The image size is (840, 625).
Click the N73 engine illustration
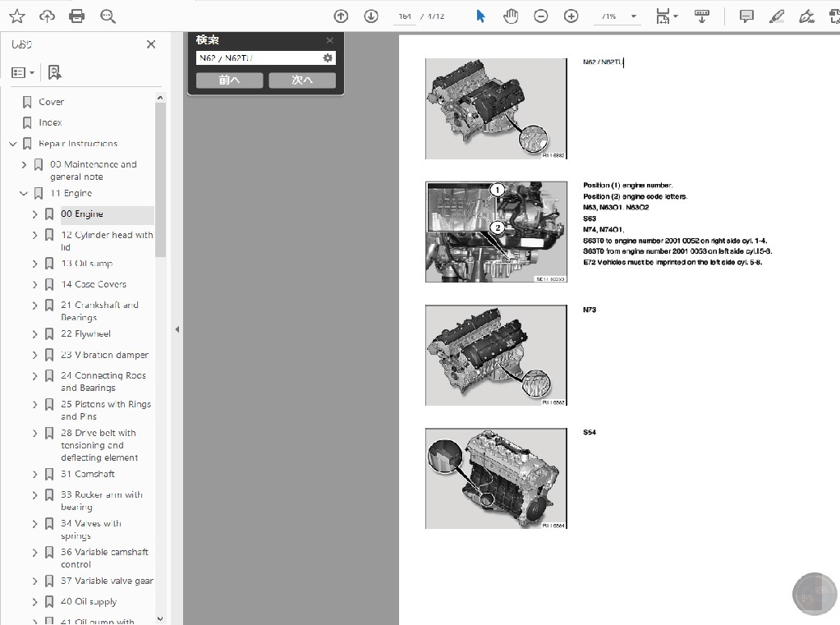[496, 356]
